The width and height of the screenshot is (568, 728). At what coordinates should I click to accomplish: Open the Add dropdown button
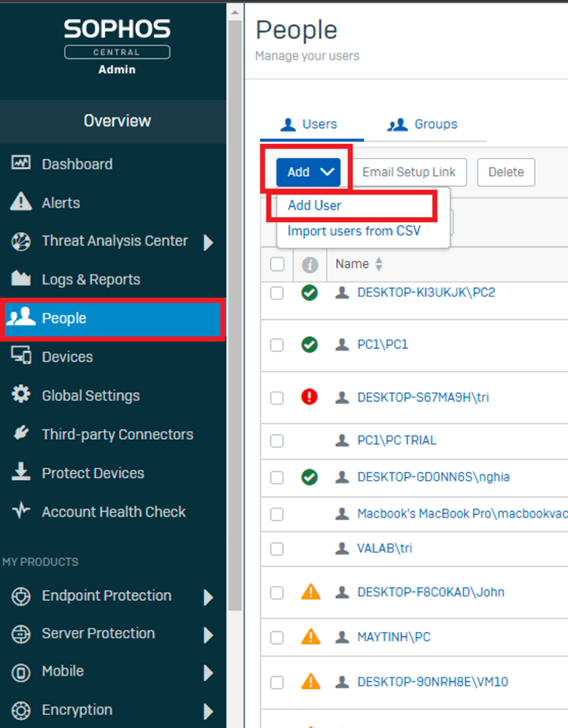tap(309, 172)
